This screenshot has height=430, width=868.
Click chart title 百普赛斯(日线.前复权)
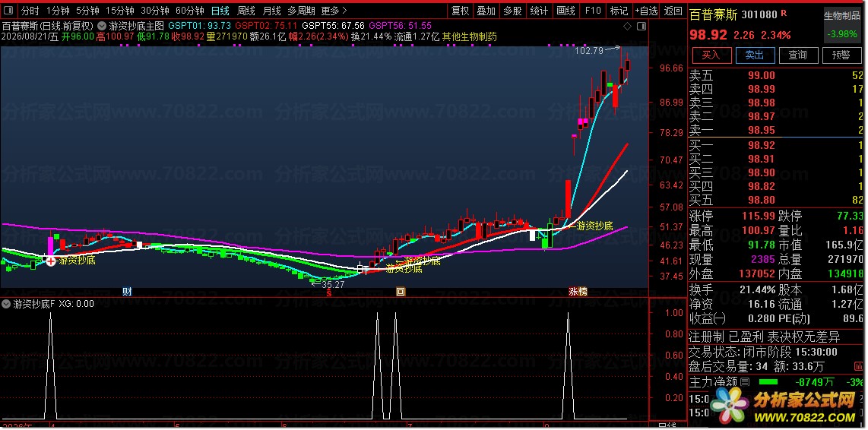[x=48, y=26]
